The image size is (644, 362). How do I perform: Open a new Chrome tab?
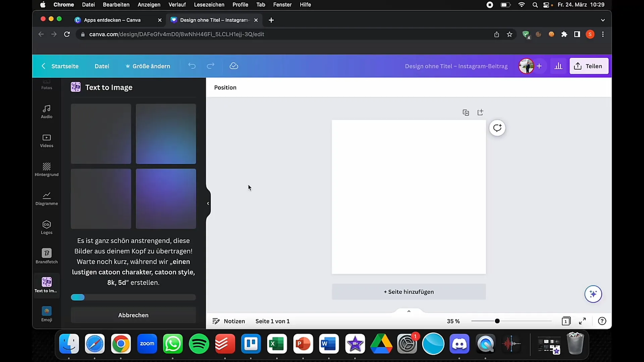(271, 20)
